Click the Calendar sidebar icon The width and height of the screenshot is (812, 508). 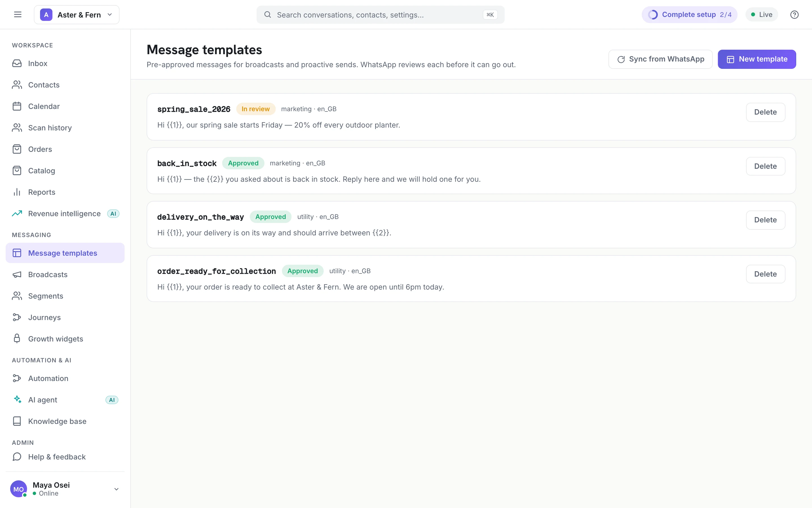(17, 106)
